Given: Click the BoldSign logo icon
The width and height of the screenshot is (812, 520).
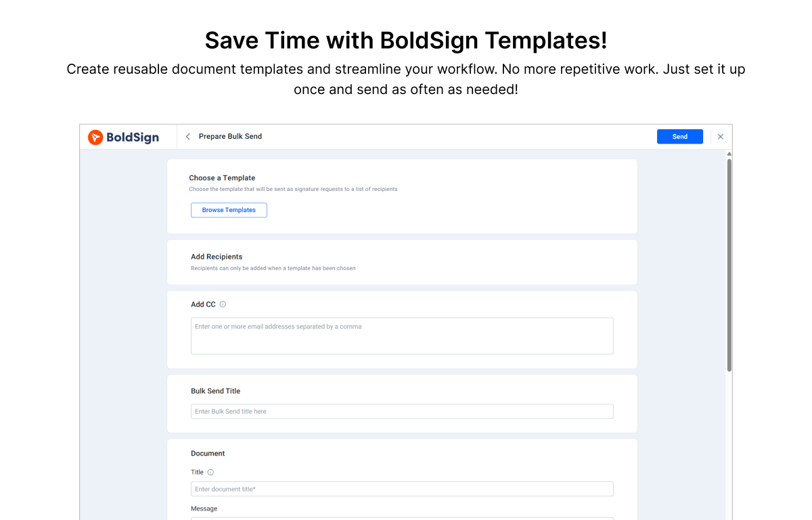Looking at the screenshot, I should (96, 137).
